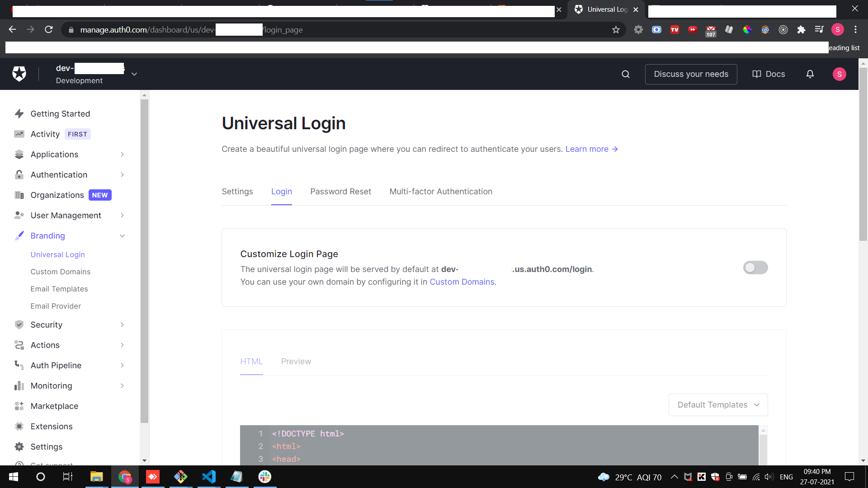Select the Login tab
Image resolution: width=868 pixels, height=488 pixels.
pyautogui.click(x=282, y=192)
